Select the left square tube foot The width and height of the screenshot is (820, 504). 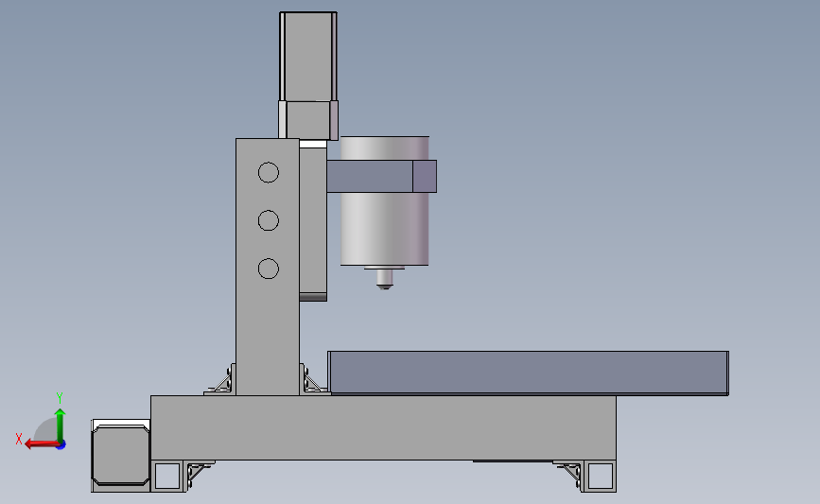pyautogui.click(x=167, y=477)
